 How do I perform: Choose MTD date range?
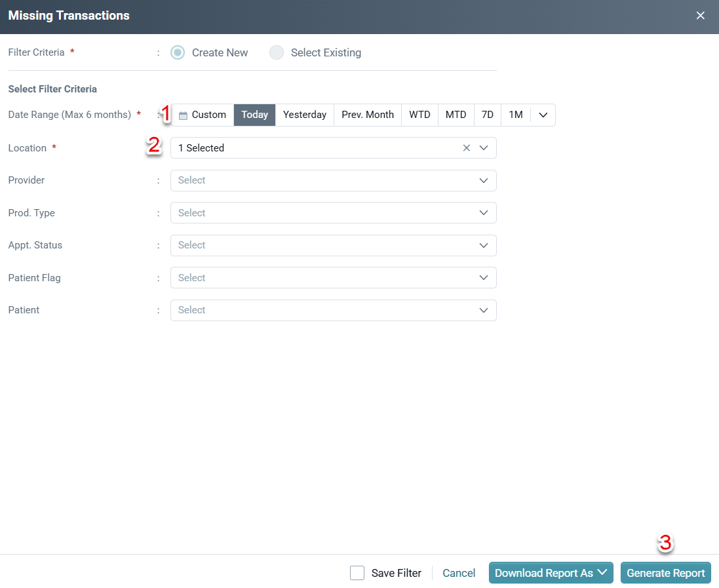[x=456, y=115]
